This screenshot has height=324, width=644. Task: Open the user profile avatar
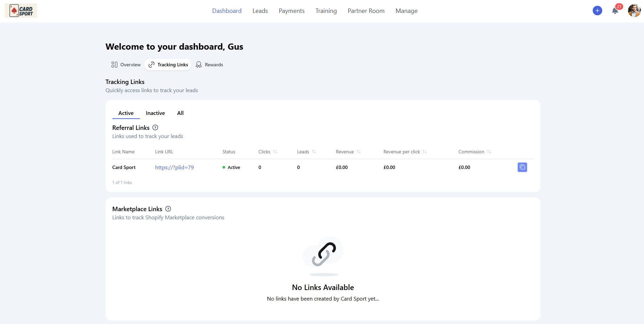(x=634, y=11)
